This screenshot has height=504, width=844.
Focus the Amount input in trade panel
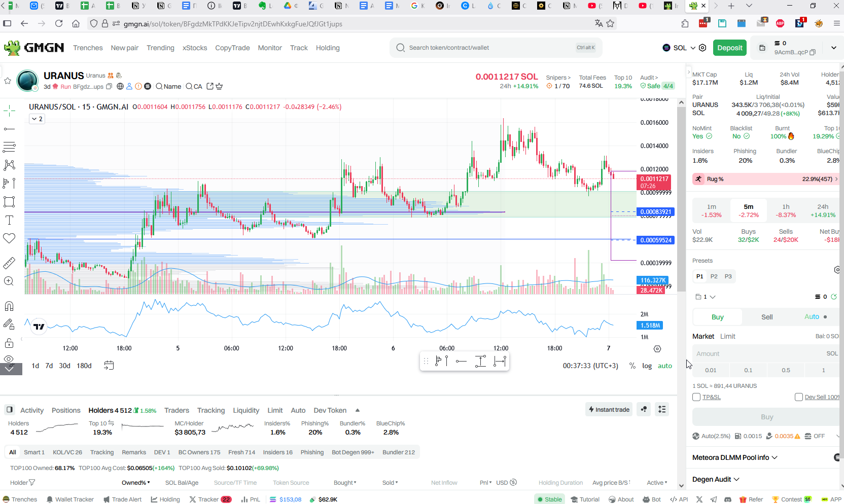(766, 353)
